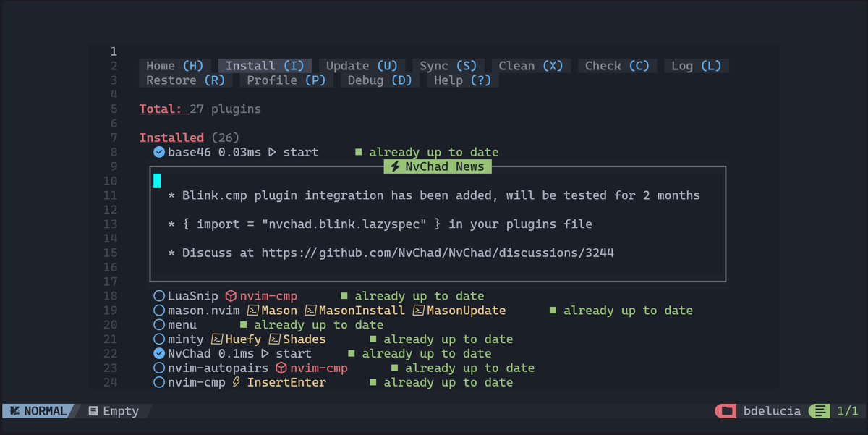This screenshot has height=435, width=868.
Task: Select the minty plugin name
Action: 186,339
